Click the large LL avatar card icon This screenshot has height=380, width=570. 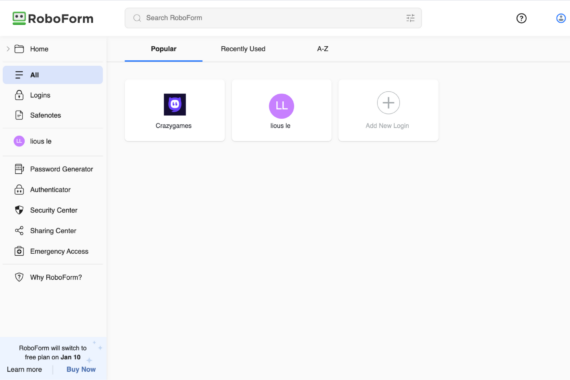(281, 106)
